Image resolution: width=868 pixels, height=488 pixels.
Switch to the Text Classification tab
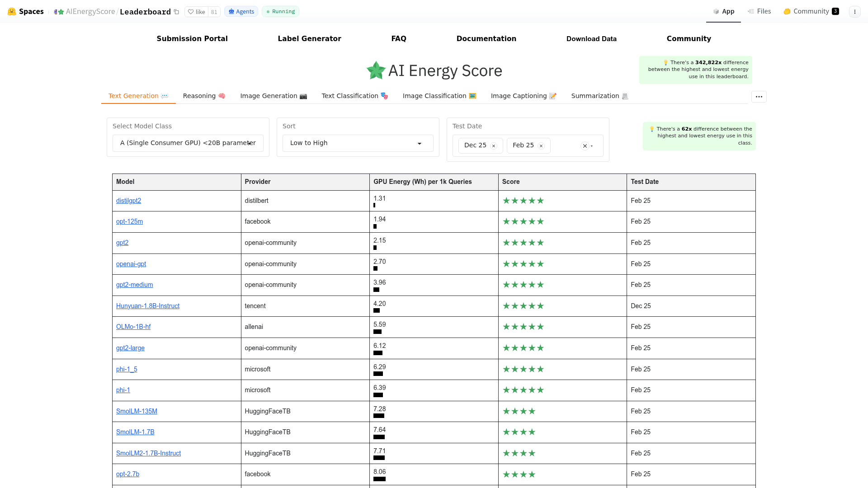tap(355, 96)
